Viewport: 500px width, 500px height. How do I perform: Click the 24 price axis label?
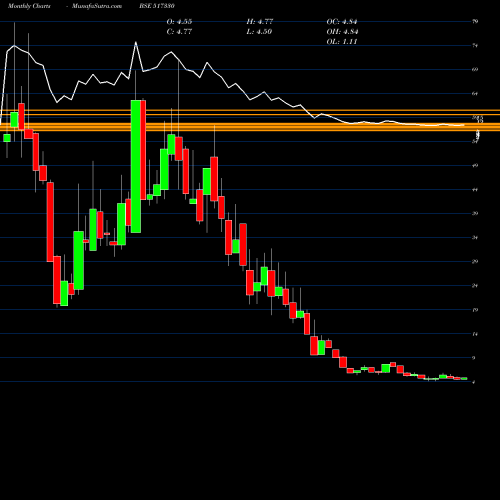click(475, 286)
